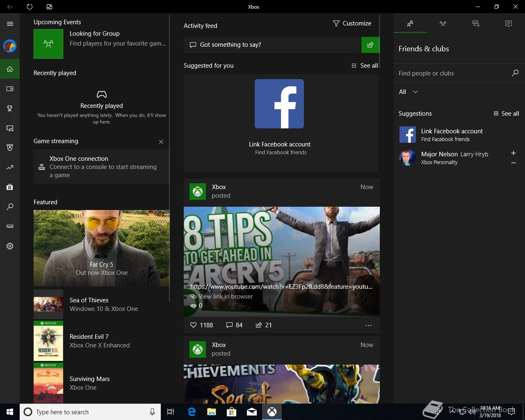The width and height of the screenshot is (525, 420).
Task: Expand the All filter dropdown
Action: [409, 92]
